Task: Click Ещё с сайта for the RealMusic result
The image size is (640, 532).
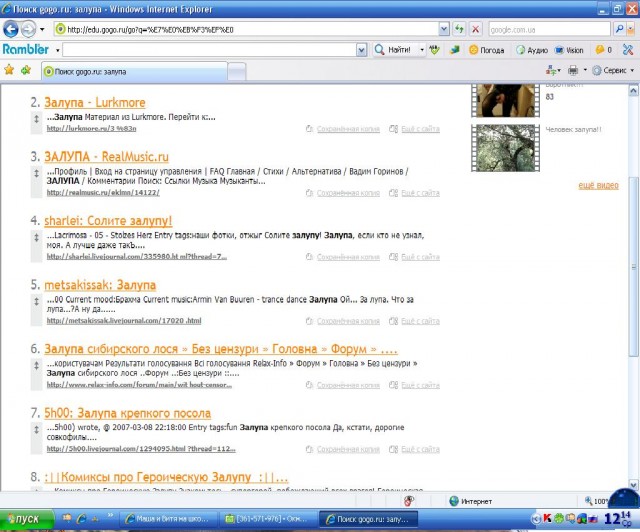Action: (x=420, y=193)
